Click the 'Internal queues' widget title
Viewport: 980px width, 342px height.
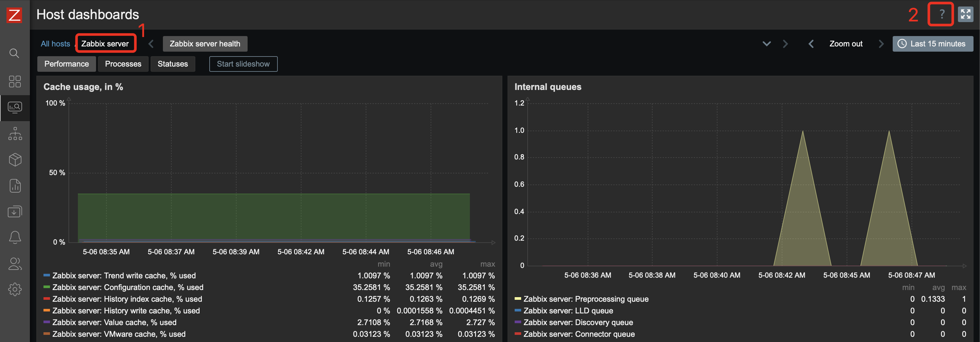pos(548,87)
